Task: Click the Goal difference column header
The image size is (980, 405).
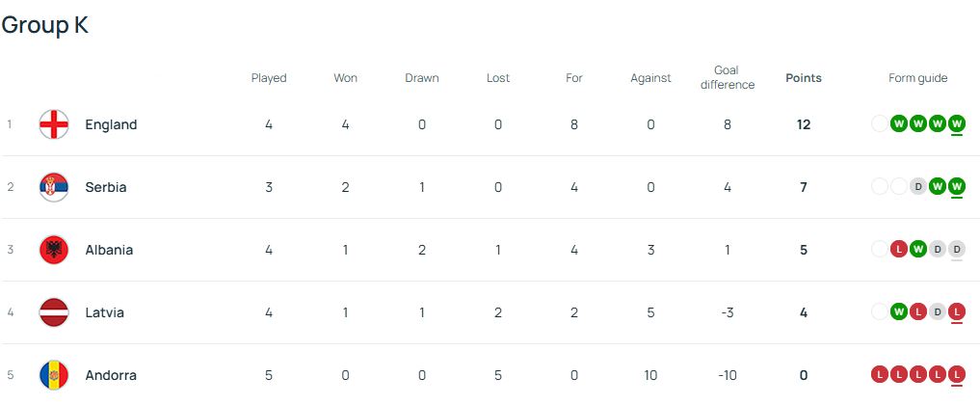Action: 727,77
